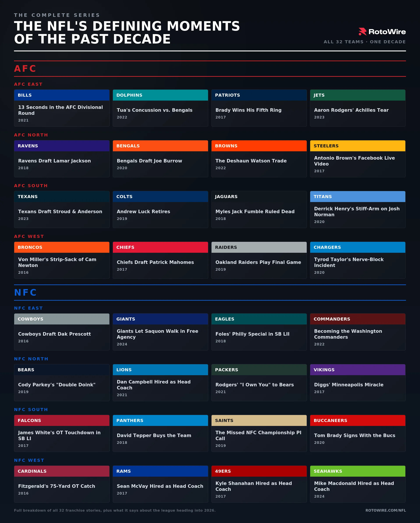Click the BILLS team header bar

pos(62,95)
